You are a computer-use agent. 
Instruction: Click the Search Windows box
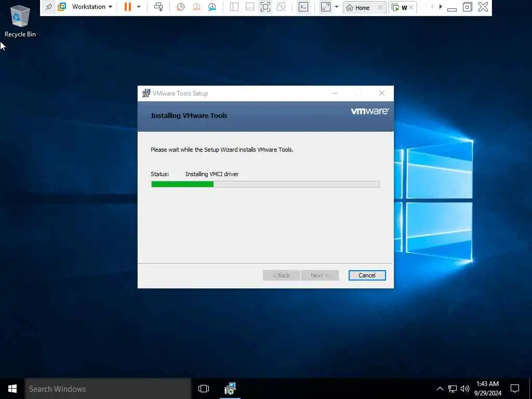click(x=108, y=389)
